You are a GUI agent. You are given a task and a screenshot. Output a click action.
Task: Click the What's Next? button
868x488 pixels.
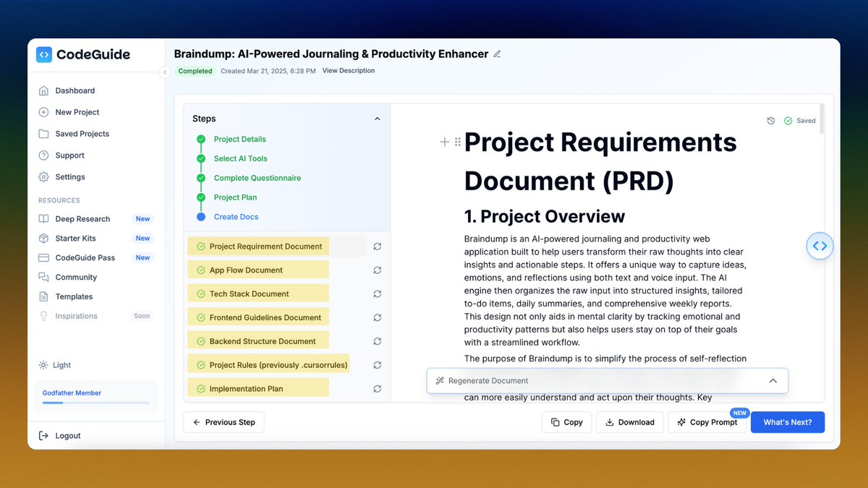click(788, 422)
